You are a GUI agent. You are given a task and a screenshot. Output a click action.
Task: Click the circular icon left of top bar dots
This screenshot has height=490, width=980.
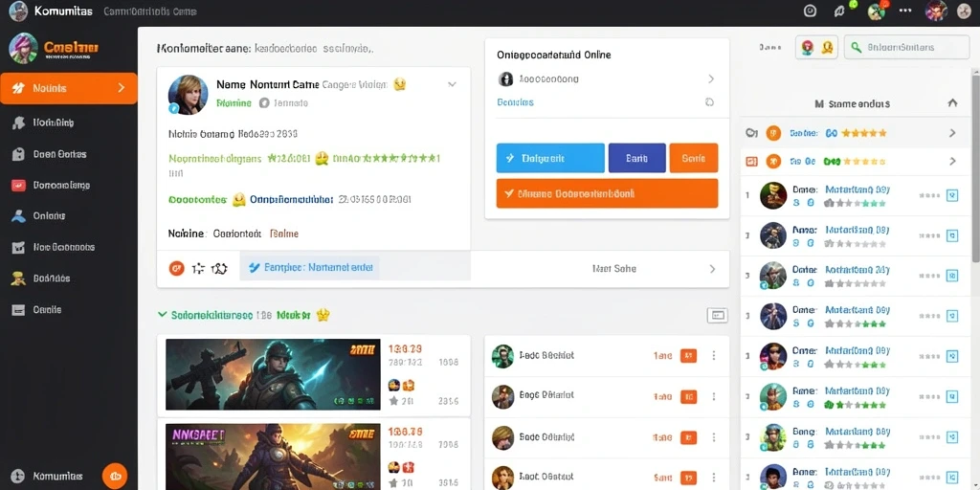(876, 11)
